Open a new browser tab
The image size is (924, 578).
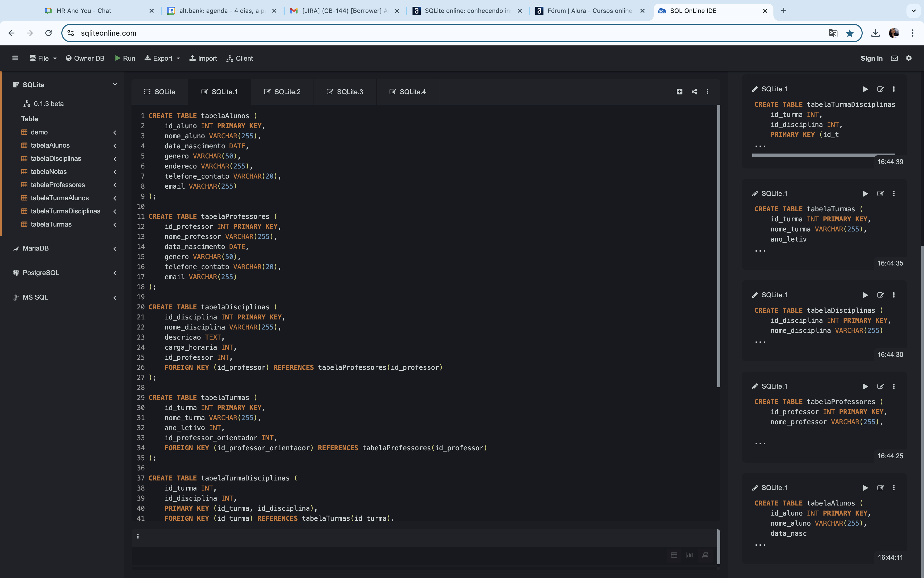(784, 11)
